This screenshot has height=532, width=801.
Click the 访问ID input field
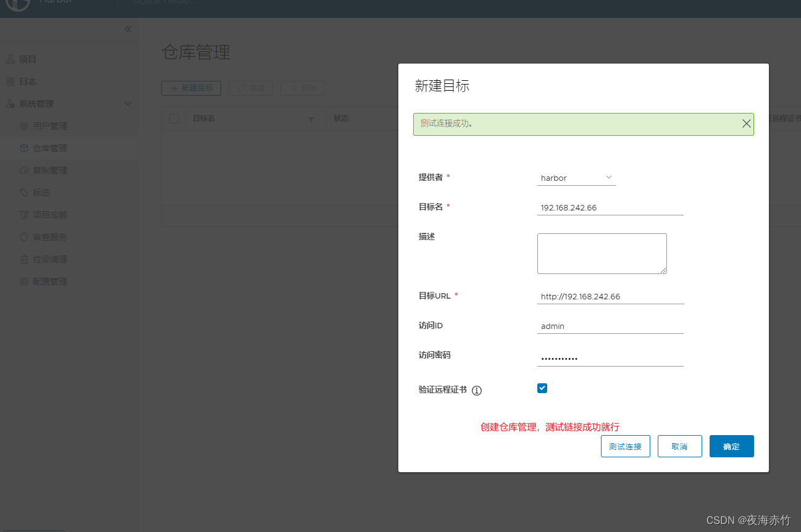[x=610, y=326]
